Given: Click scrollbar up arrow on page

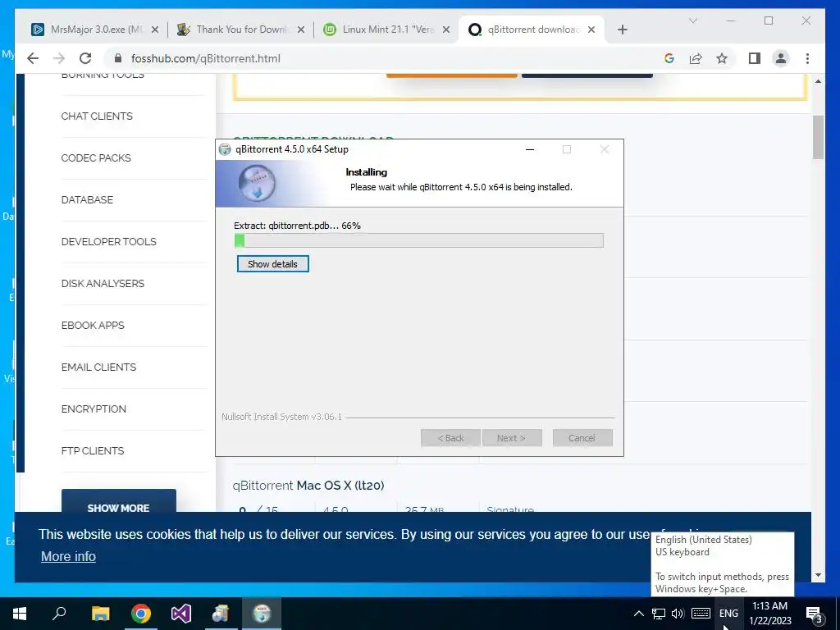Looking at the screenshot, I should pyautogui.click(x=818, y=81).
